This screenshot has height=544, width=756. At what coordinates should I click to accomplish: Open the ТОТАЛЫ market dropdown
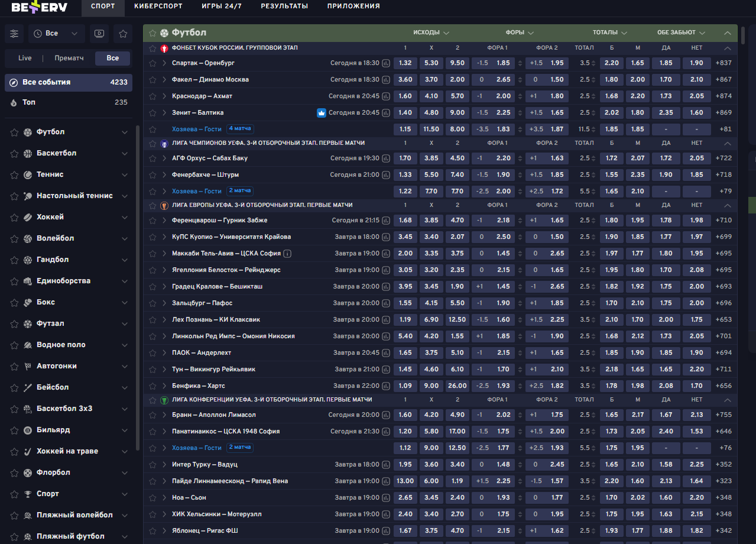coord(609,33)
